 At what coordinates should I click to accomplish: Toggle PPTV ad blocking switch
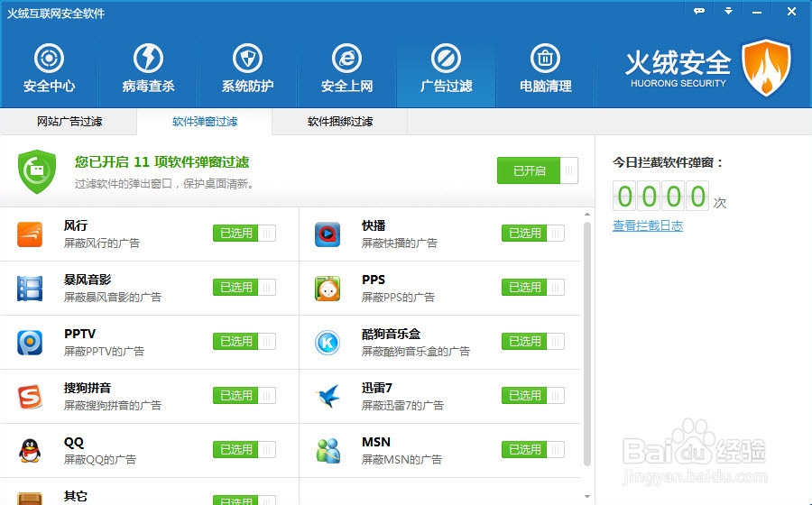pyautogui.click(x=245, y=342)
